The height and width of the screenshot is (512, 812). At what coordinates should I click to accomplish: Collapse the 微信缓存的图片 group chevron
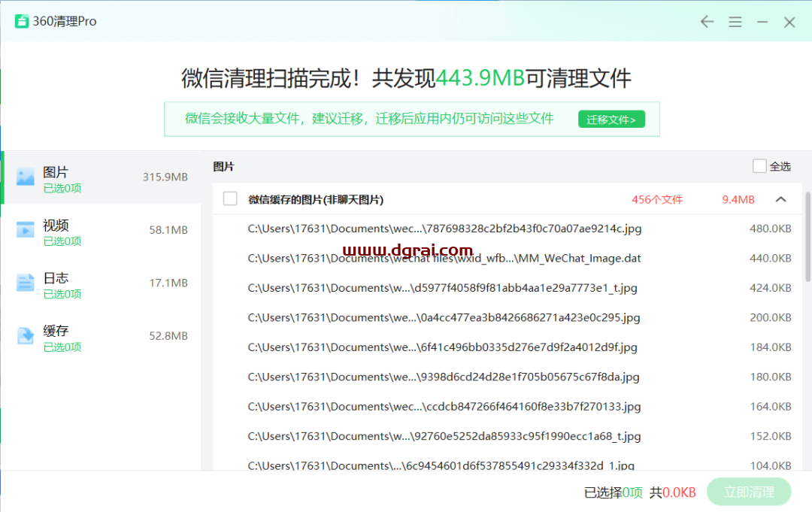pos(781,199)
